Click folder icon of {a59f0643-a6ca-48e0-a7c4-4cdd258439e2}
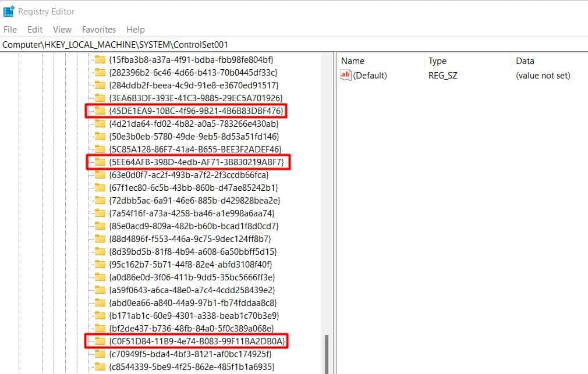Image resolution: width=588 pixels, height=374 pixels. pyautogui.click(x=100, y=290)
